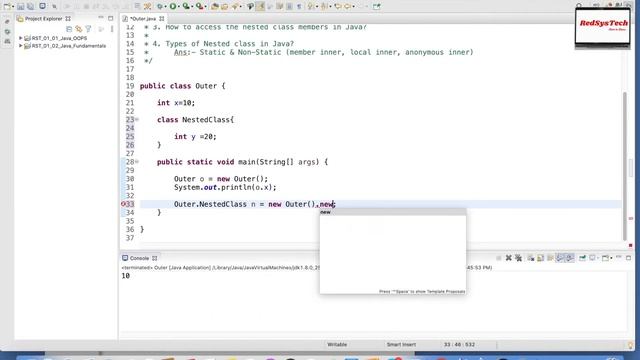
Task: Click line 21 'int x=10;' in editor
Action: click(x=176, y=103)
